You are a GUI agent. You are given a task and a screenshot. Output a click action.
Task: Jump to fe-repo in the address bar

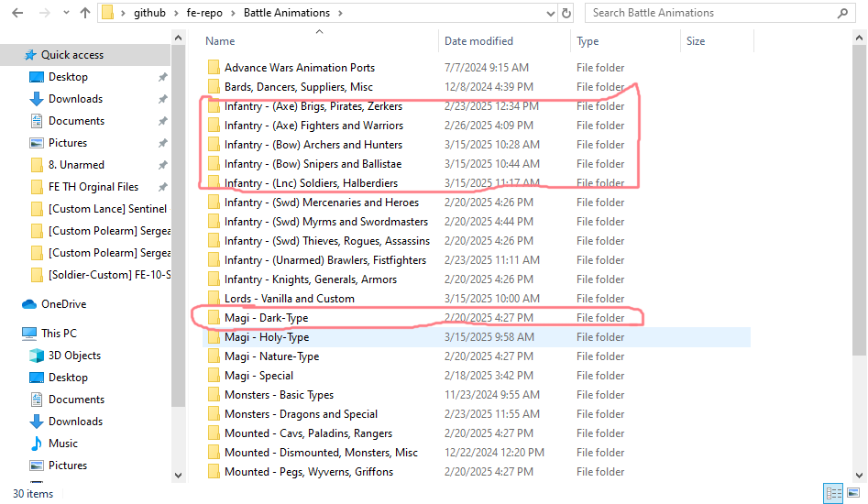pyautogui.click(x=208, y=13)
